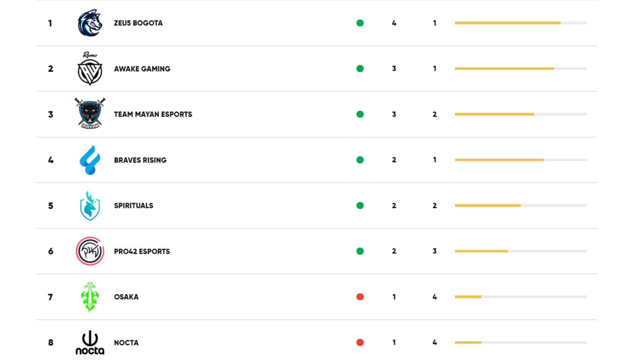
Task: Open Team Mayan Esports panther logo
Action: click(90, 114)
